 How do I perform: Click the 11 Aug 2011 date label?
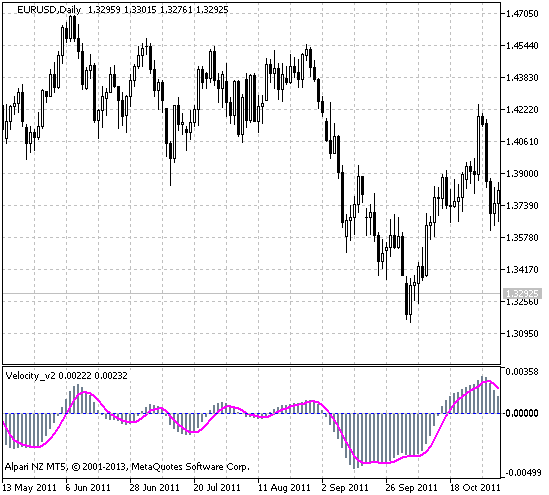pyautogui.click(x=284, y=488)
